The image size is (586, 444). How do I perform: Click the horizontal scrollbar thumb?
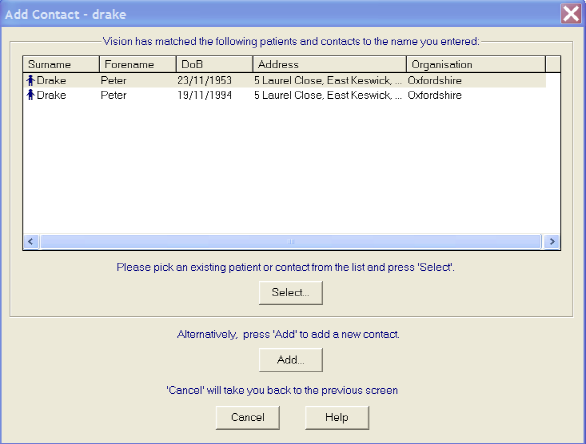click(291, 241)
